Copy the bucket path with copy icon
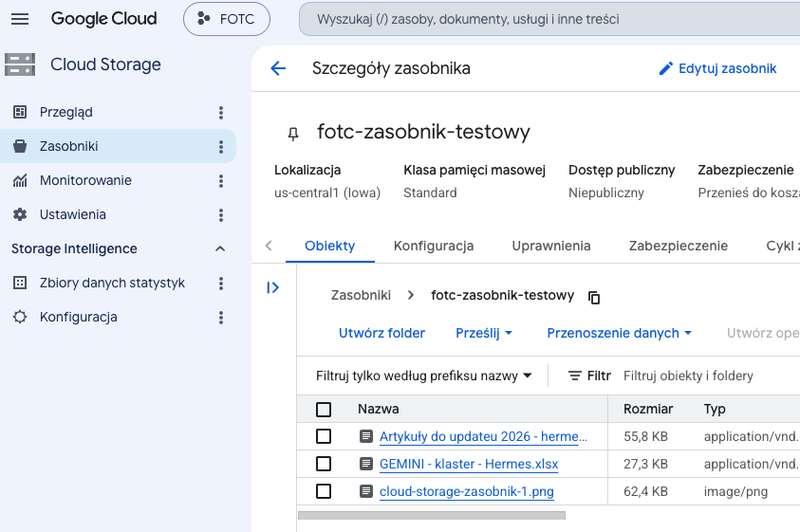Viewport: 800px width, 532px height. click(594, 298)
